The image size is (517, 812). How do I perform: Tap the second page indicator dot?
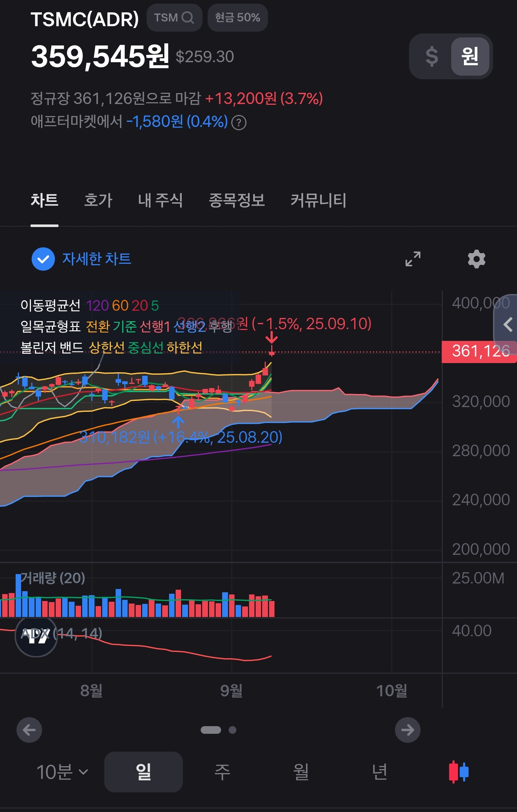(233, 730)
